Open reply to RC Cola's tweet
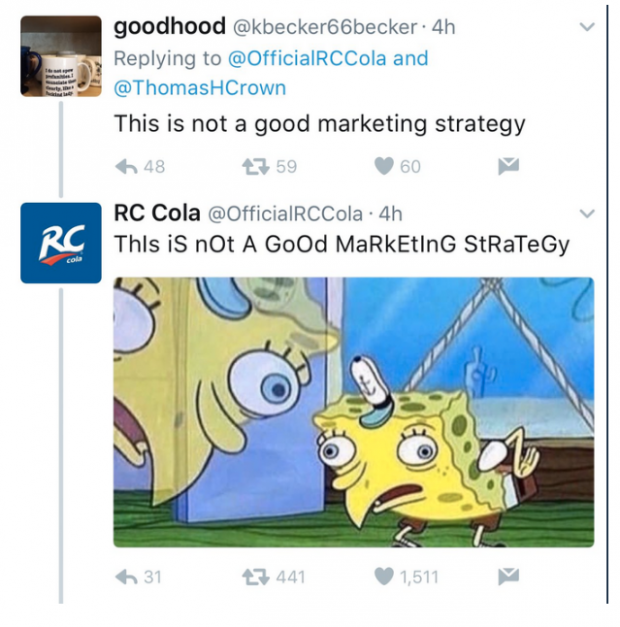 (x=126, y=577)
